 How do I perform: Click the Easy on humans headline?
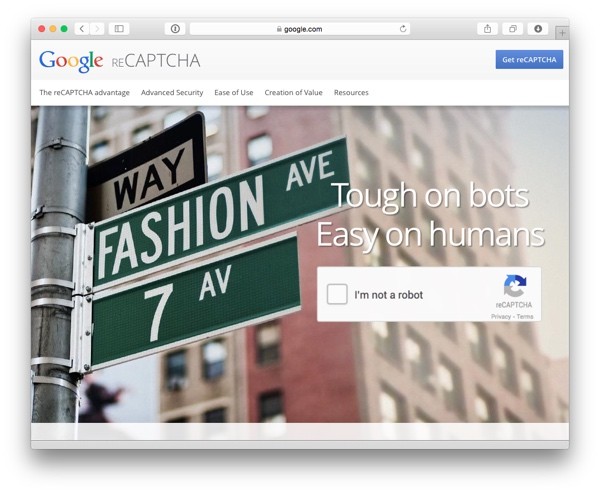point(430,234)
